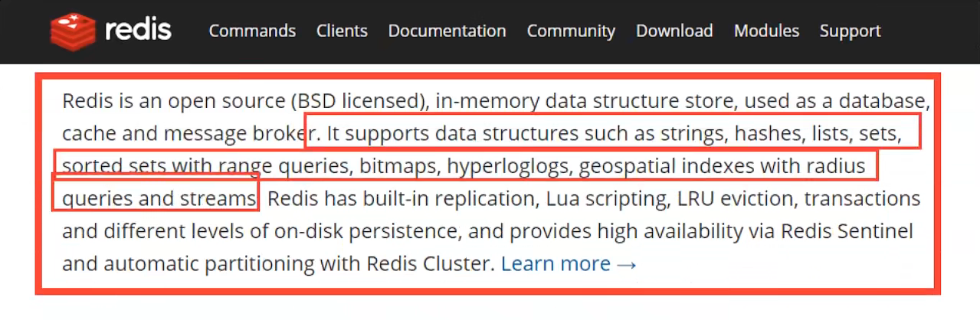The image size is (980, 320).
Task: Click the arrow after 'Learn more'
Action: point(627,264)
